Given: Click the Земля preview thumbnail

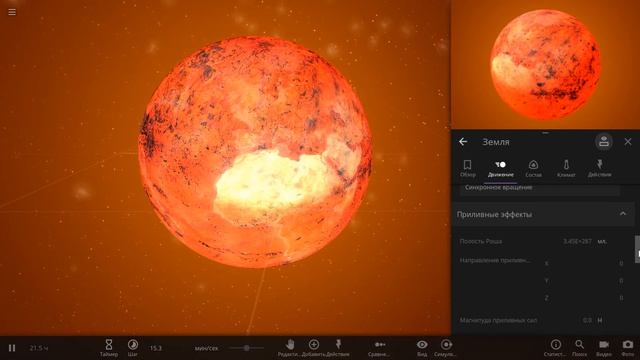Looking at the screenshot, I should click(x=545, y=64).
